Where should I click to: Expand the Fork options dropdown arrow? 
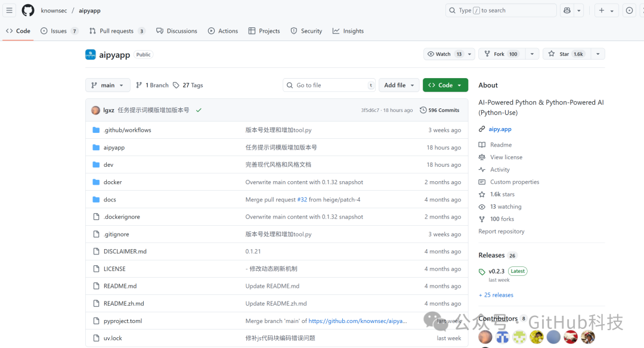(532, 54)
